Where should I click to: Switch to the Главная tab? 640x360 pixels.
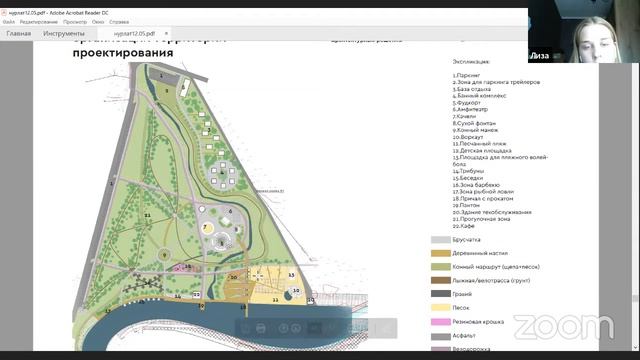pos(18,33)
